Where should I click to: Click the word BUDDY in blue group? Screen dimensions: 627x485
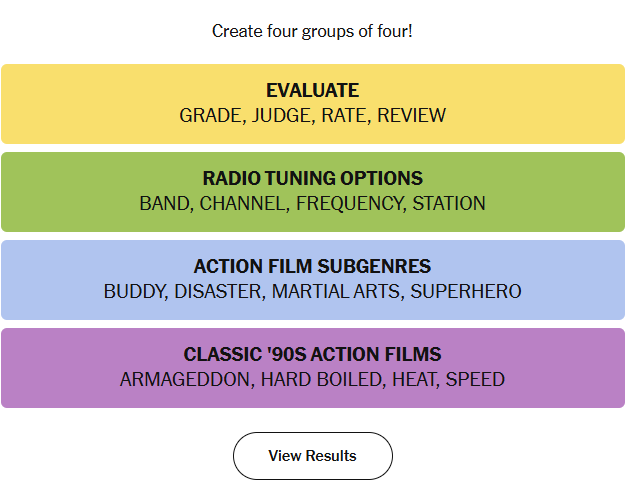coord(134,292)
